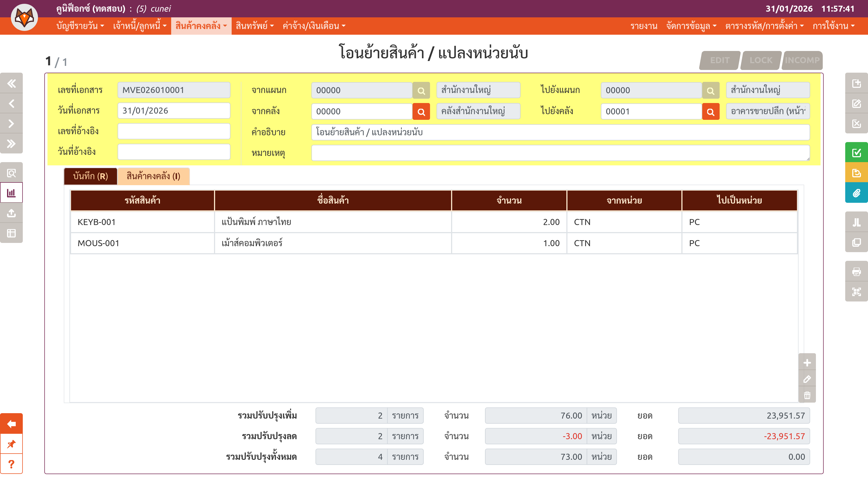Toggle the pin icon in left sidebar
Screen dimensions: 868x488
click(11, 444)
